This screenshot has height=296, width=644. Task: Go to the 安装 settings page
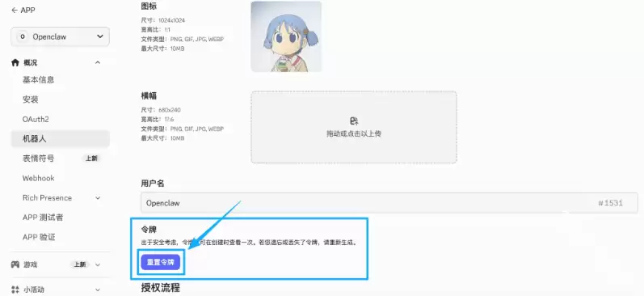point(31,99)
